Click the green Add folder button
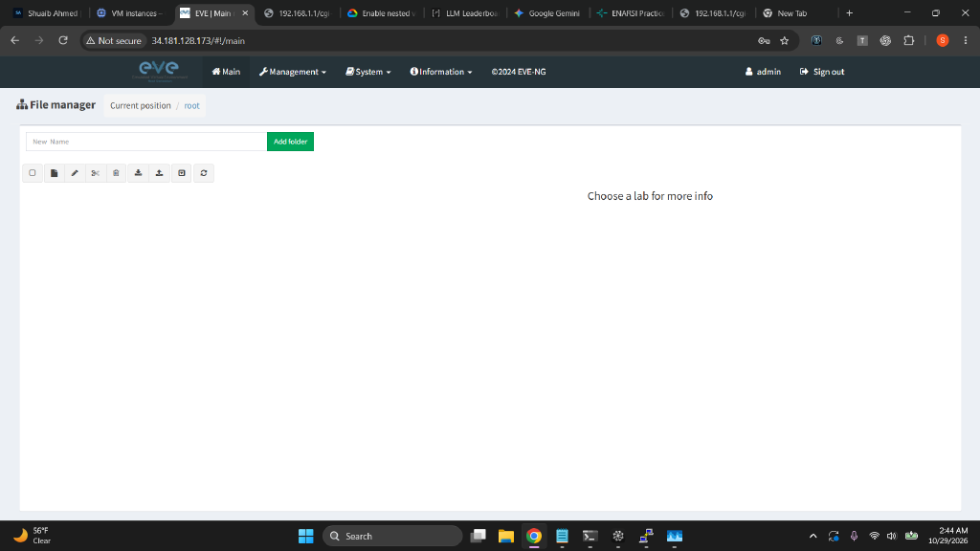 click(290, 142)
